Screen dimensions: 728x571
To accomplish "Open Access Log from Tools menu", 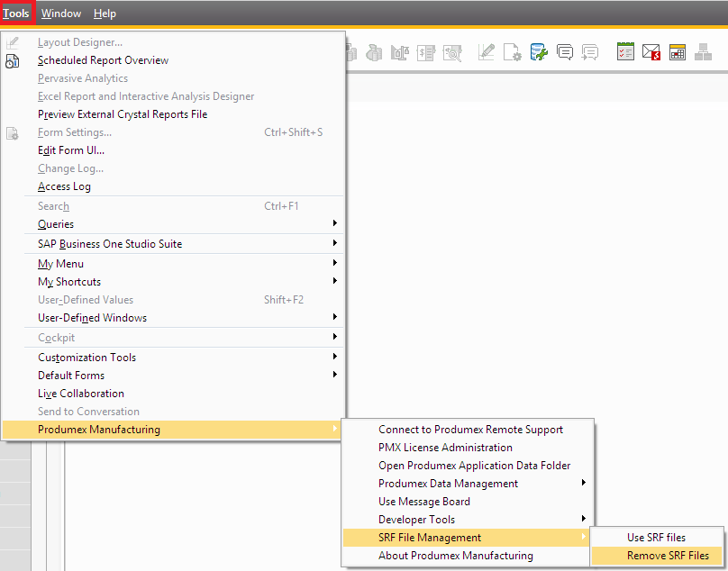I will (x=64, y=186).
